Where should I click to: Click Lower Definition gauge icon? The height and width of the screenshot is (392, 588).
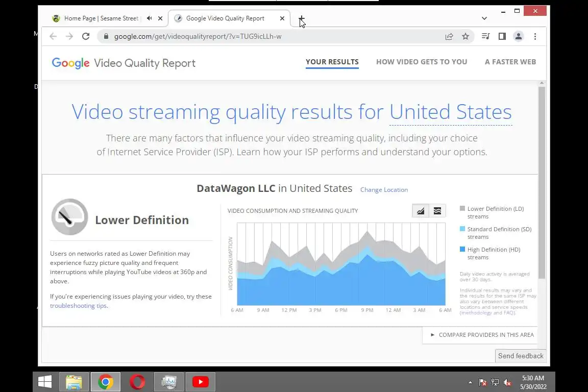pos(70,217)
